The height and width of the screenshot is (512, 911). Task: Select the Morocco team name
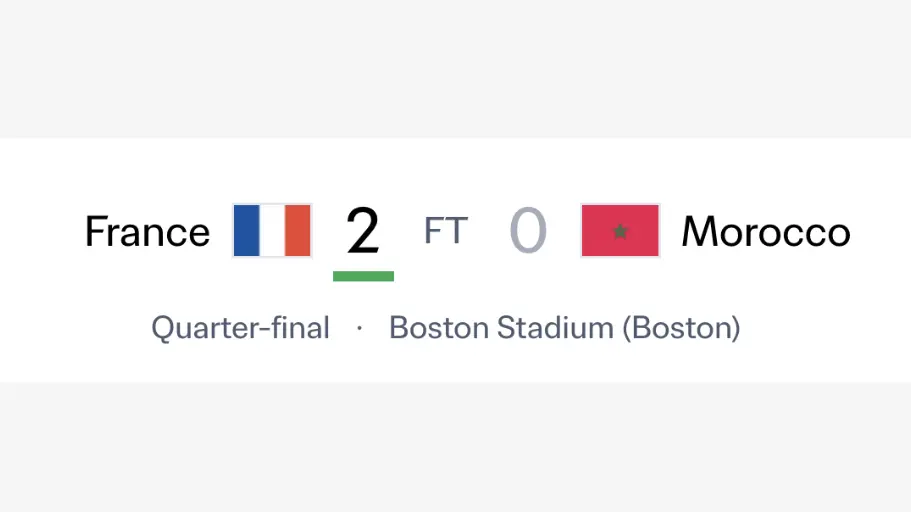(766, 231)
